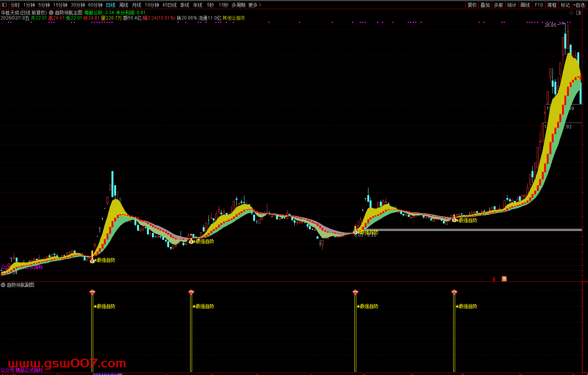Toggle 叠加 overlay mode

(485, 5)
